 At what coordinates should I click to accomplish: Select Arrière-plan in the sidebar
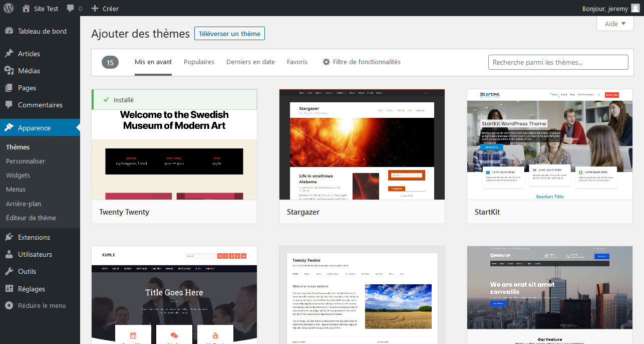point(24,204)
